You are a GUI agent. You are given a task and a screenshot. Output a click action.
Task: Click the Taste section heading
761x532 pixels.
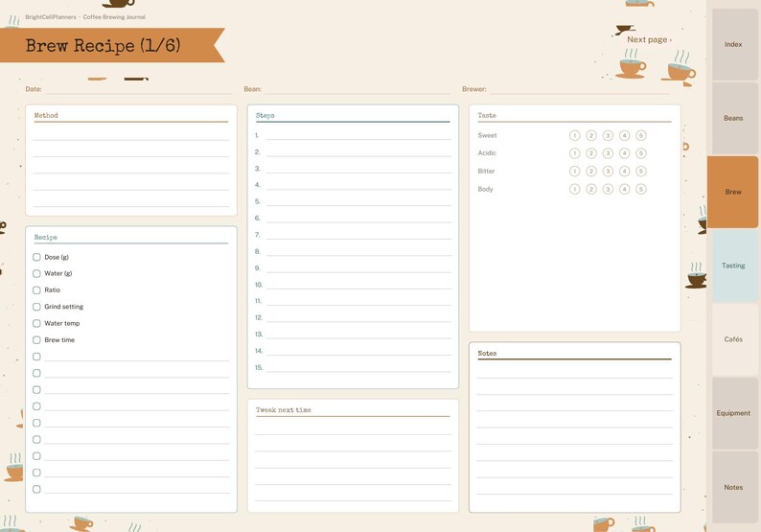pos(487,116)
